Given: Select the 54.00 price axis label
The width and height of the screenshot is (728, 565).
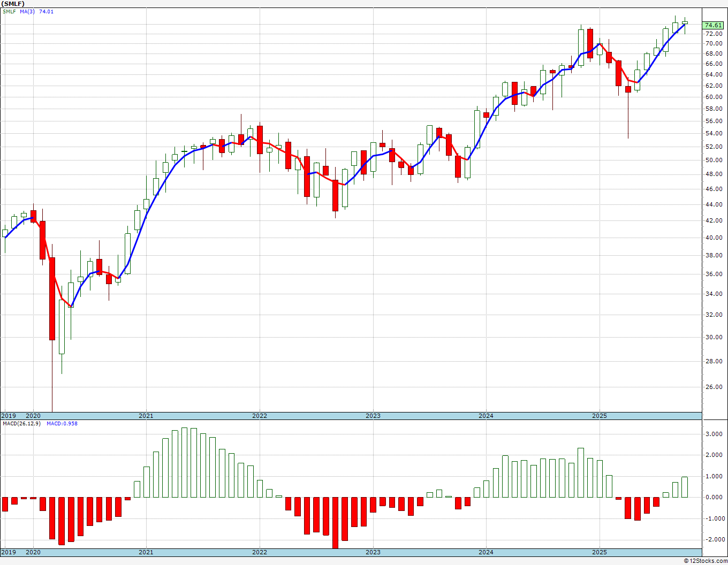Looking at the screenshot, I should click(x=714, y=134).
